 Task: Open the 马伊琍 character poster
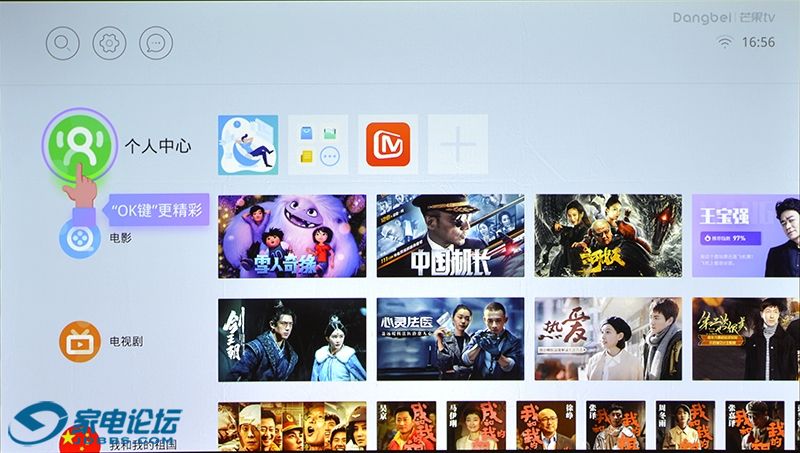(476, 426)
